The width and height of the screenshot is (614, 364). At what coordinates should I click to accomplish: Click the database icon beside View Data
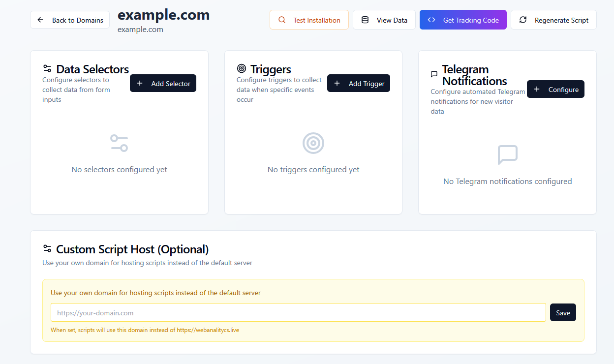tap(365, 20)
